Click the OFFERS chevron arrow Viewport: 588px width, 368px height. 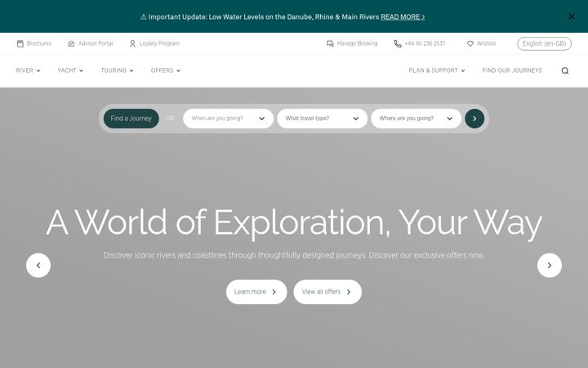pyautogui.click(x=178, y=70)
